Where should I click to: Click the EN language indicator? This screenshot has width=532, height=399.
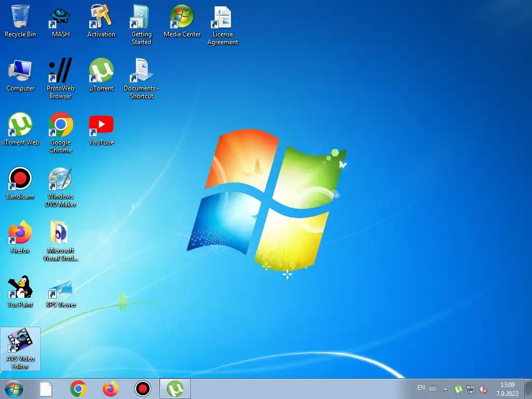tap(421, 388)
